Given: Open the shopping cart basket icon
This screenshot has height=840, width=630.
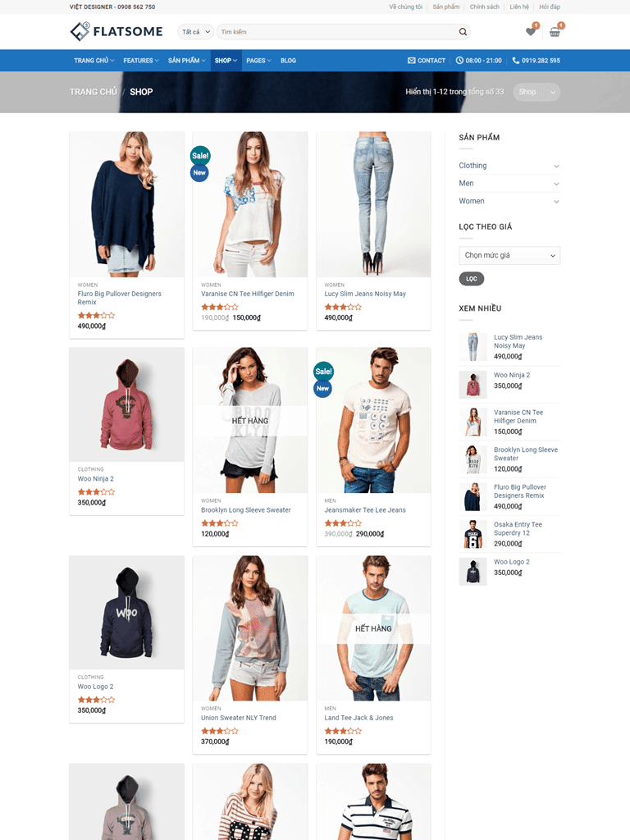Looking at the screenshot, I should 555,32.
